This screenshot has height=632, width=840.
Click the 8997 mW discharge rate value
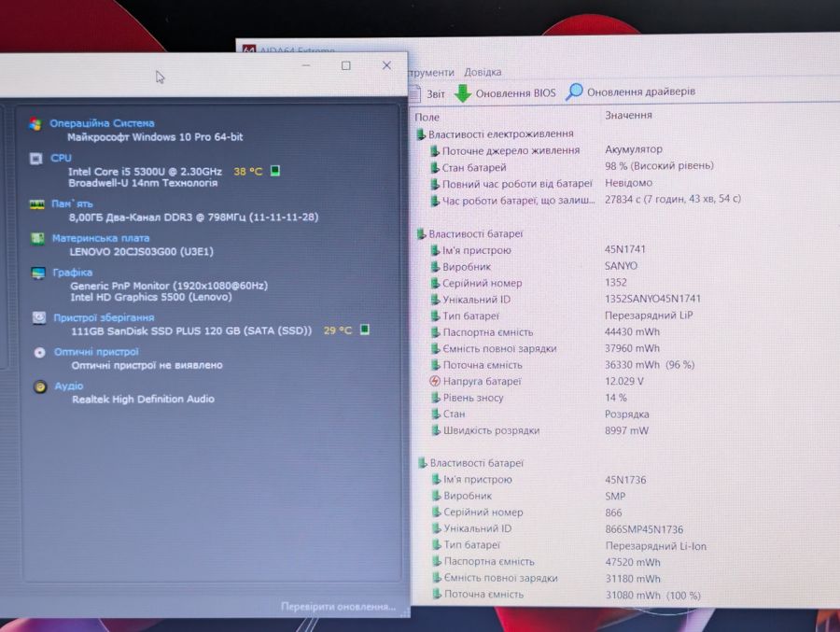tap(627, 430)
